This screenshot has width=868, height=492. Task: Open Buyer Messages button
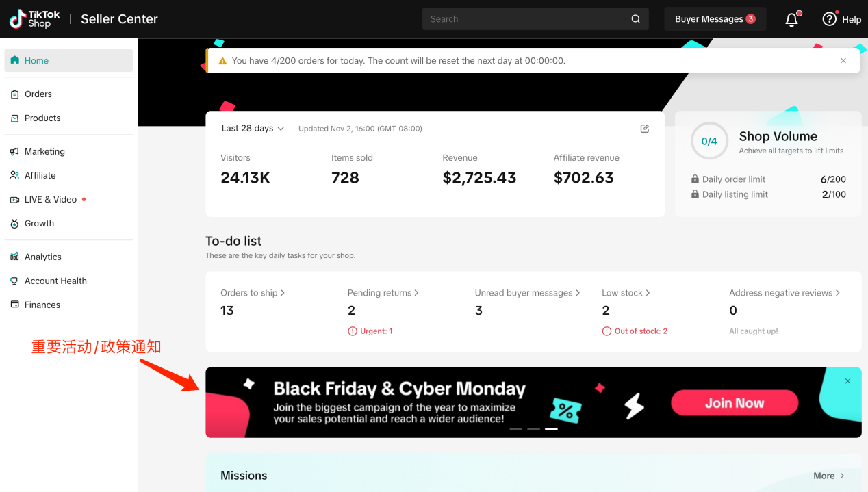[x=715, y=19]
